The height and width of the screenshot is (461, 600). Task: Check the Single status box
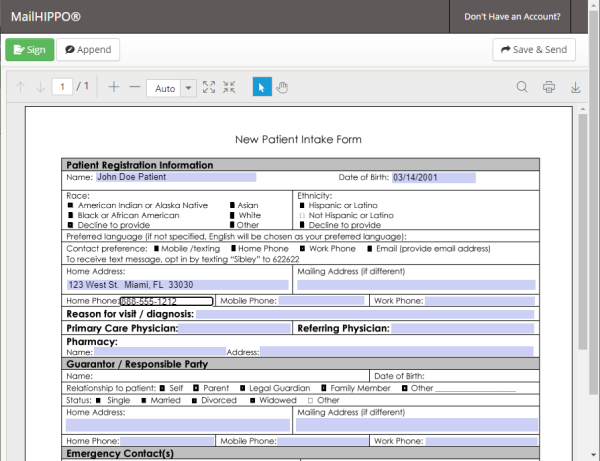[98, 401]
